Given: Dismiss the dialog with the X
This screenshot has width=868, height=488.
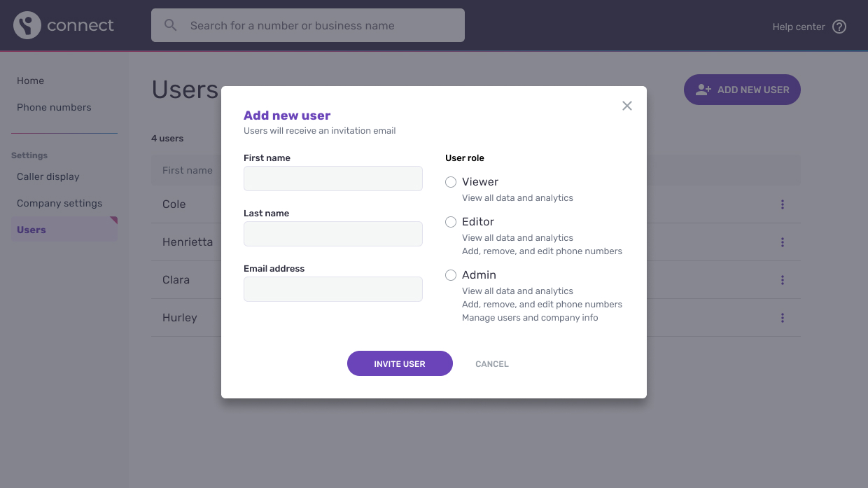Looking at the screenshot, I should pyautogui.click(x=626, y=106).
